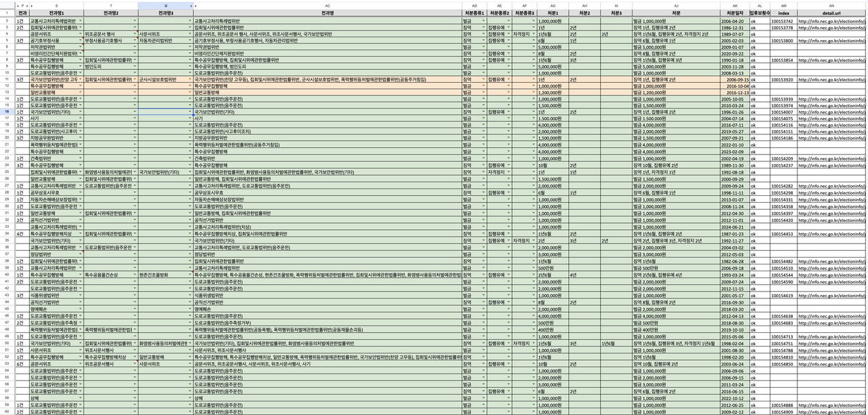Select row 1 header number
The height and width of the screenshot is (415, 868).
point(6,13)
